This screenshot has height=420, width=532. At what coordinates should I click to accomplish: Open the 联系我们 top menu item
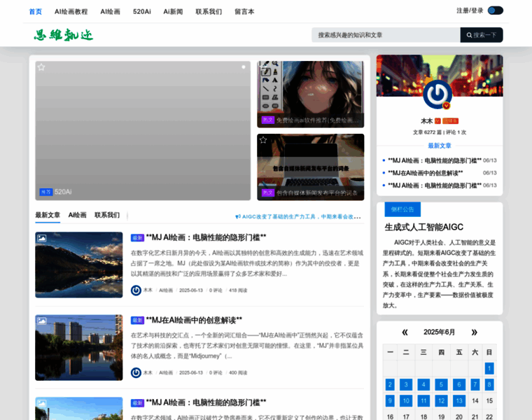[x=209, y=11]
